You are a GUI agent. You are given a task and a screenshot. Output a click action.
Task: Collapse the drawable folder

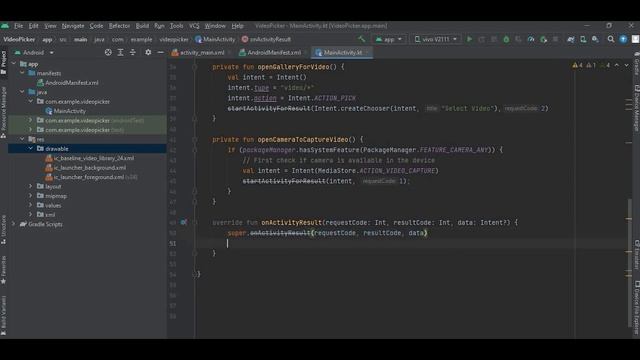click(31, 149)
